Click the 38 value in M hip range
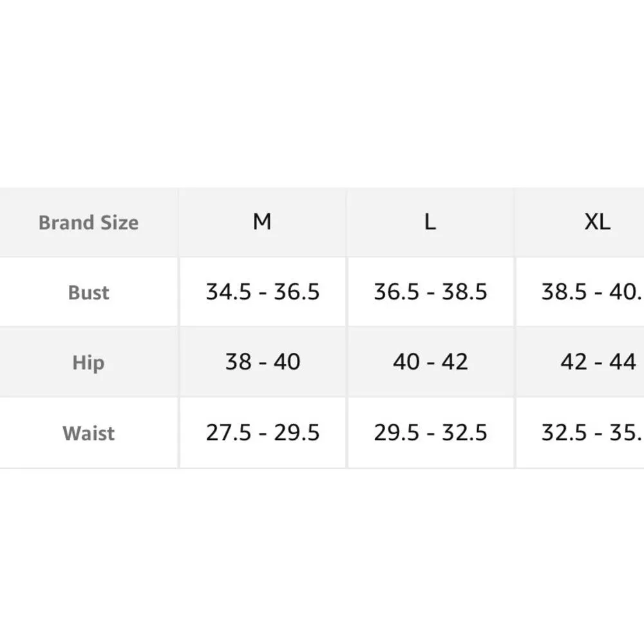This screenshot has width=644, height=644. click(238, 362)
